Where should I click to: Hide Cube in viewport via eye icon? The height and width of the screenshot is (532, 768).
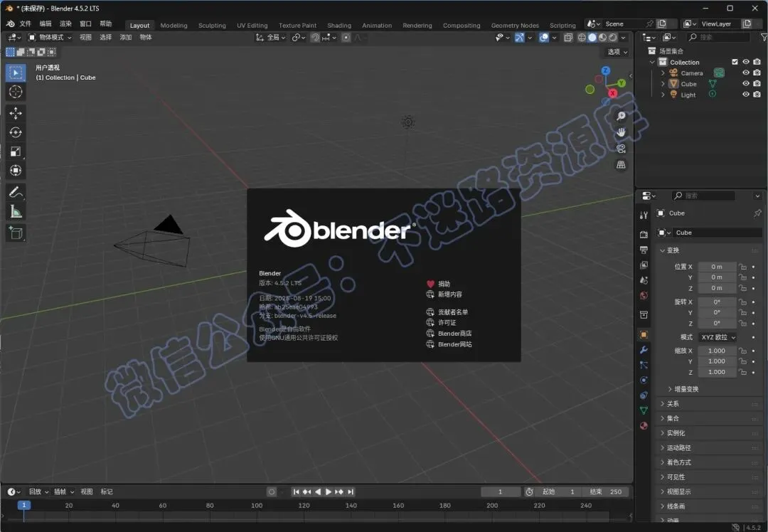tap(746, 83)
